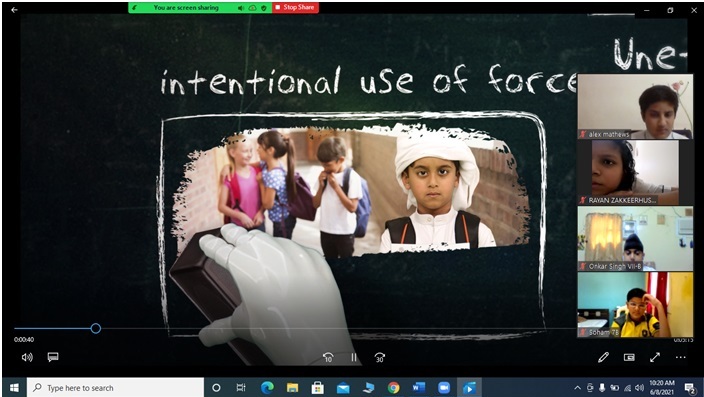Open more options ellipsis menu
The height and width of the screenshot is (397, 704).
681,357
